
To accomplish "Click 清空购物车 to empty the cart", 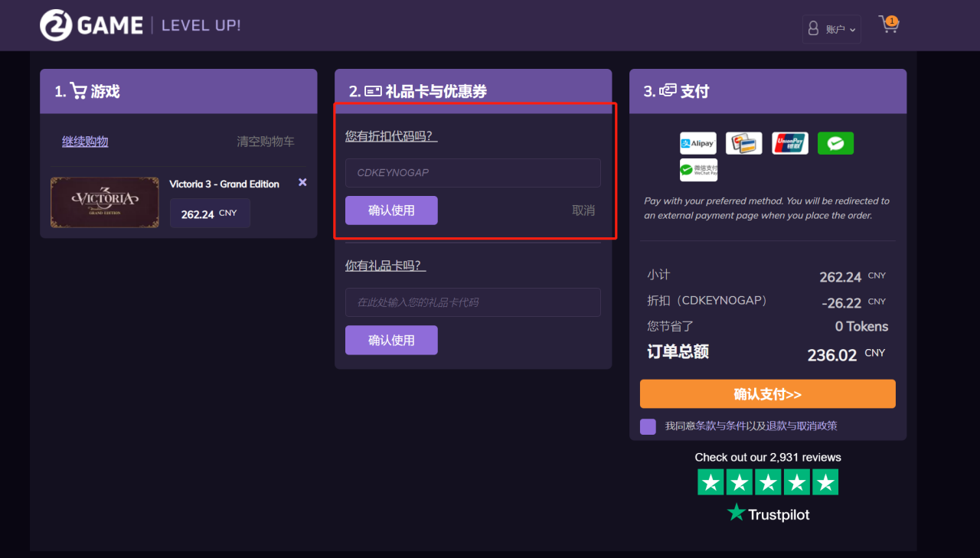I will [266, 142].
